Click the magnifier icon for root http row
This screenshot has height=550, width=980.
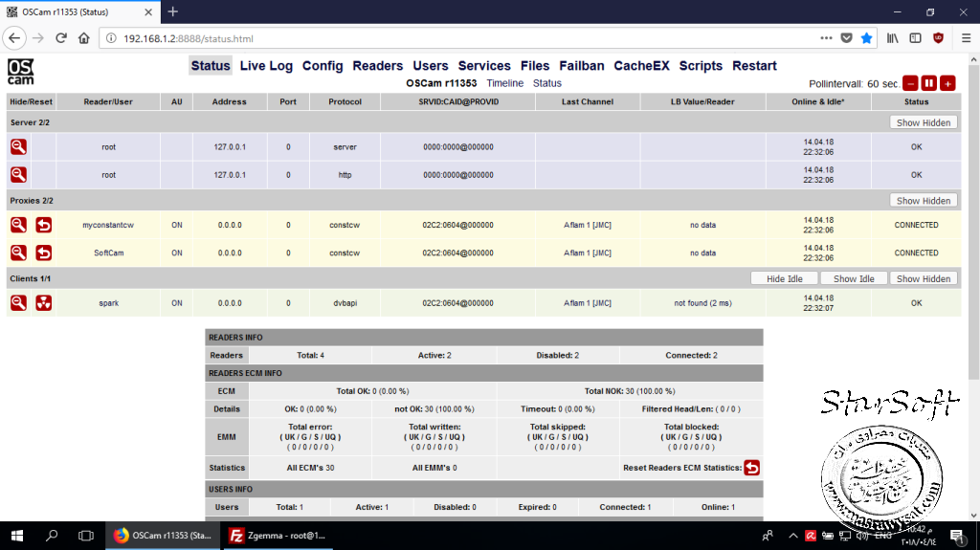click(x=18, y=174)
